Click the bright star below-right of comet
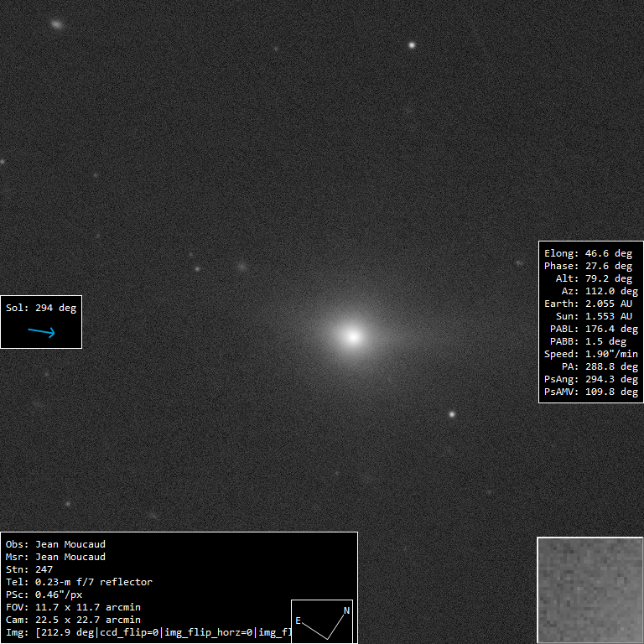 click(x=452, y=414)
